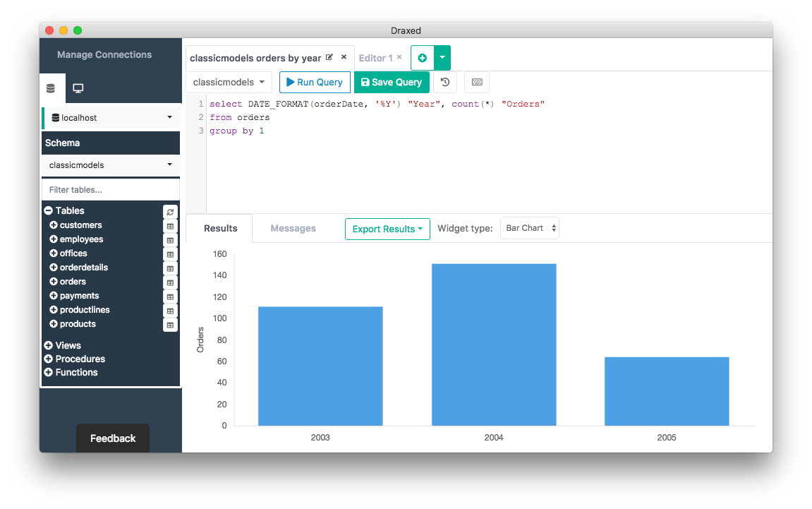This screenshot has height=509, width=812.
Task: Select the database icon sidebar tab
Action: pyautogui.click(x=51, y=88)
